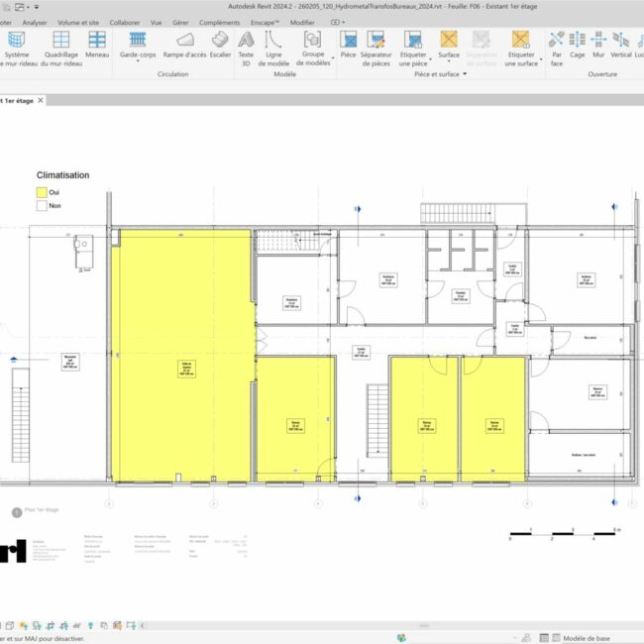Click the worksets icon in status bar
Image resolution: width=644 pixels, height=644 pixels.
[401, 638]
